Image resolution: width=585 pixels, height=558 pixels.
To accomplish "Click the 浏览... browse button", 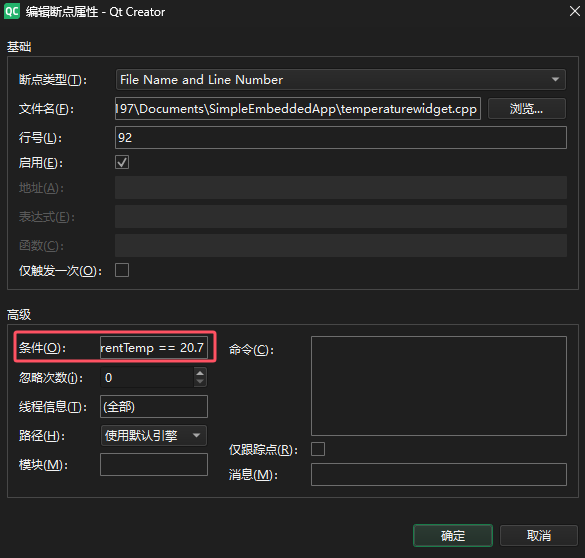I will click(526, 109).
